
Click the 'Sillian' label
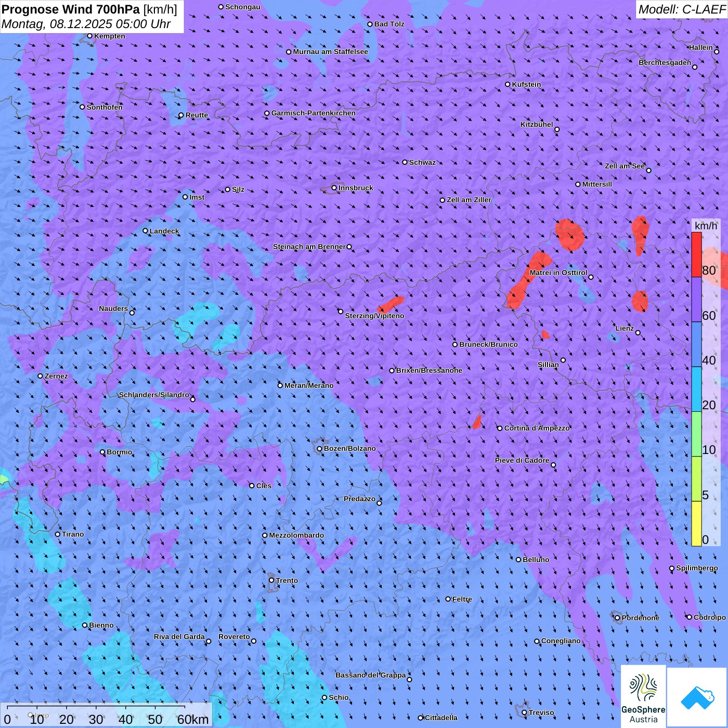548,365
